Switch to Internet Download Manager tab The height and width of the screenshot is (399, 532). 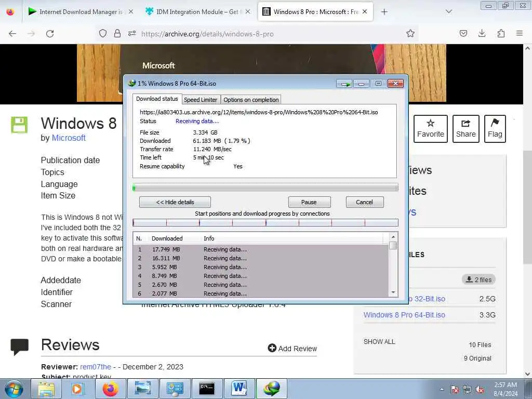[81, 12]
